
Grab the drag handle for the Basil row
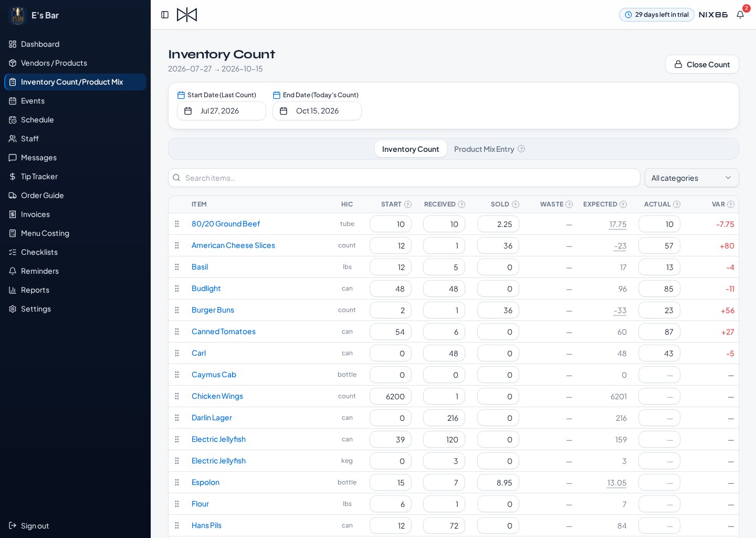point(177,267)
